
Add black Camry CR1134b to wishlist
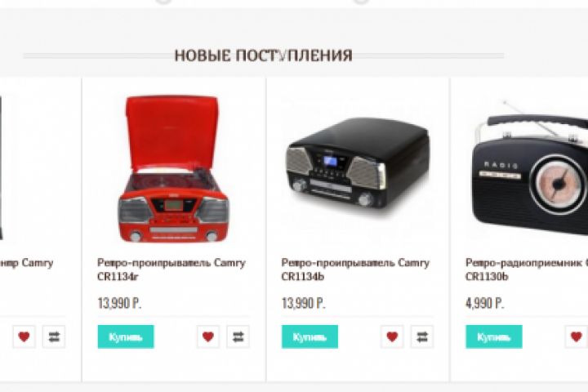(392, 336)
